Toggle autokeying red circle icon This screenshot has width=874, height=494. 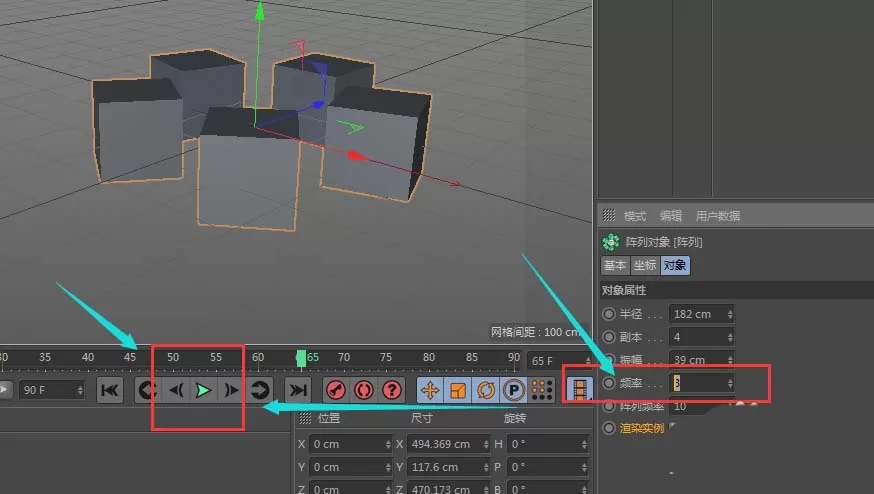(363, 390)
